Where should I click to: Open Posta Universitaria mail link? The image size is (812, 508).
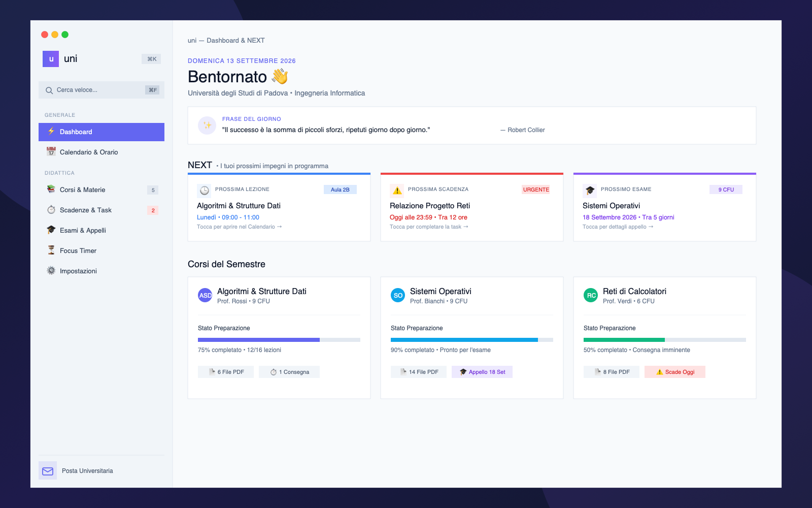pos(101,471)
